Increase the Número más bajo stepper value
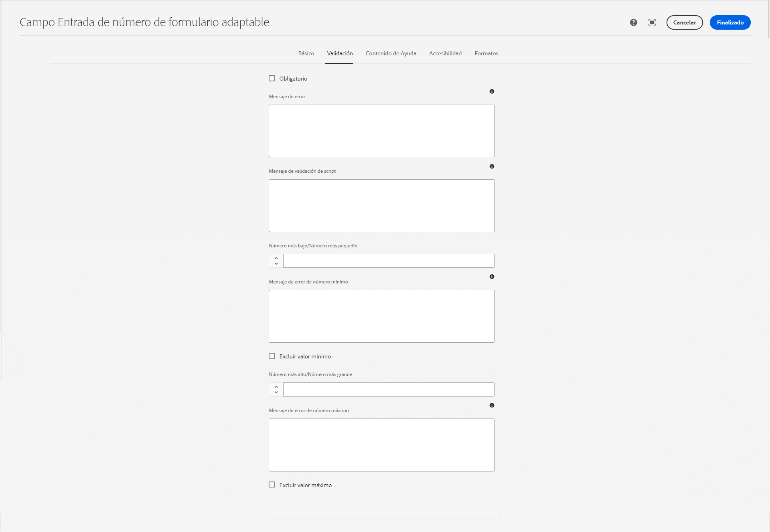The height and width of the screenshot is (532, 770). click(276, 258)
